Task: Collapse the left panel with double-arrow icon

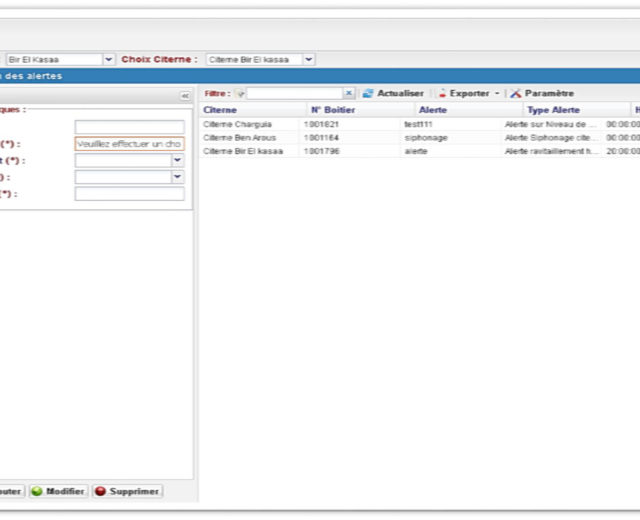Action: (x=185, y=96)
